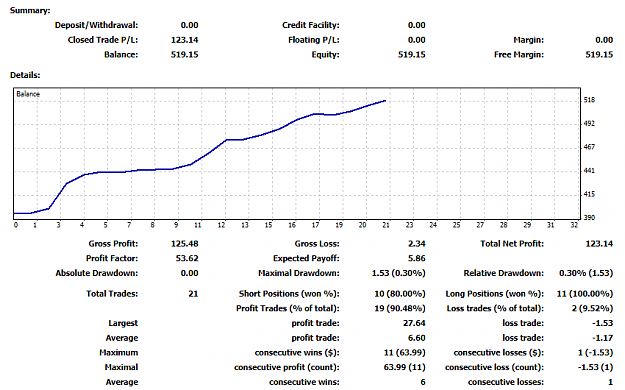The image size is (625, 390).
Task: Click the Largest row label
Action: 123,323
